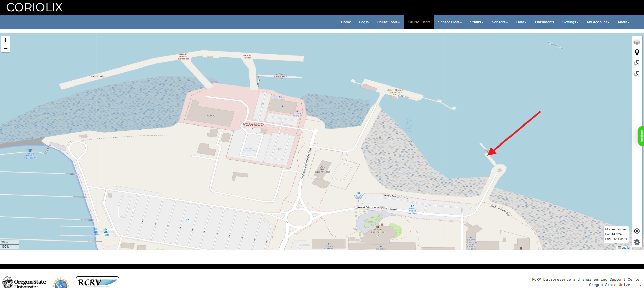The height and width of the screenshot is (288, 644).
Task: Click the lower overlapping-squares map tool
Action: coord(637,74)
